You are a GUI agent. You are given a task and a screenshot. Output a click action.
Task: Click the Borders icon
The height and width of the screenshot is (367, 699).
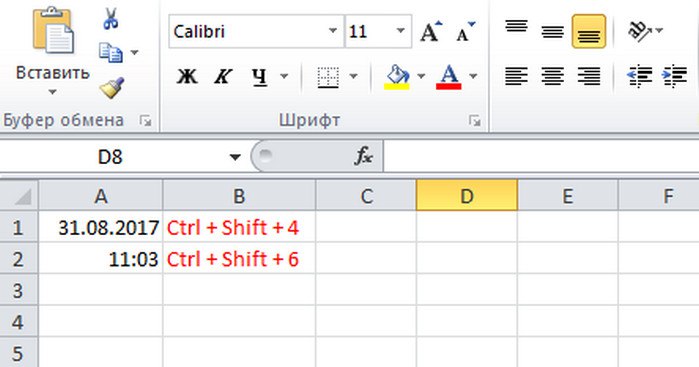pos(328,77)
